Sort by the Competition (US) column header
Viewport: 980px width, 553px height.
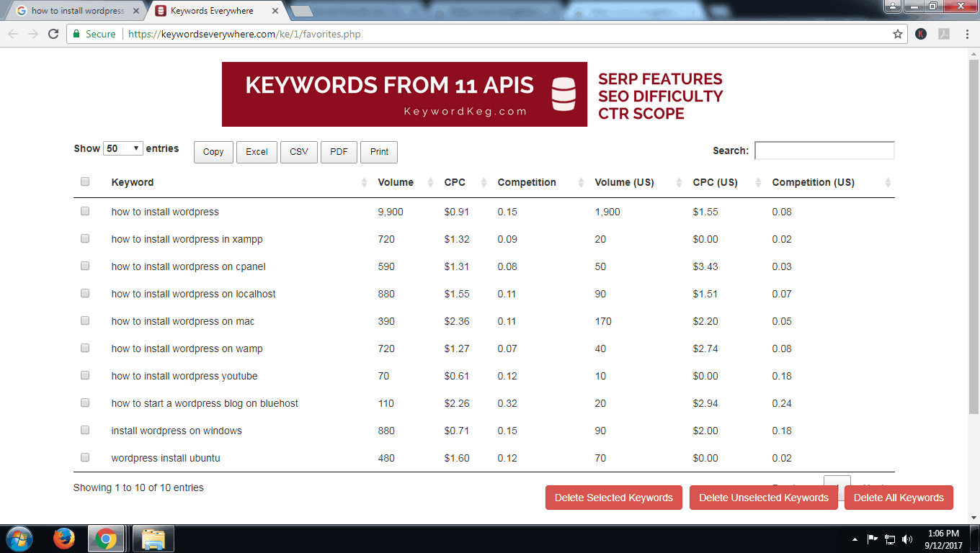click(x=829, y=182)
